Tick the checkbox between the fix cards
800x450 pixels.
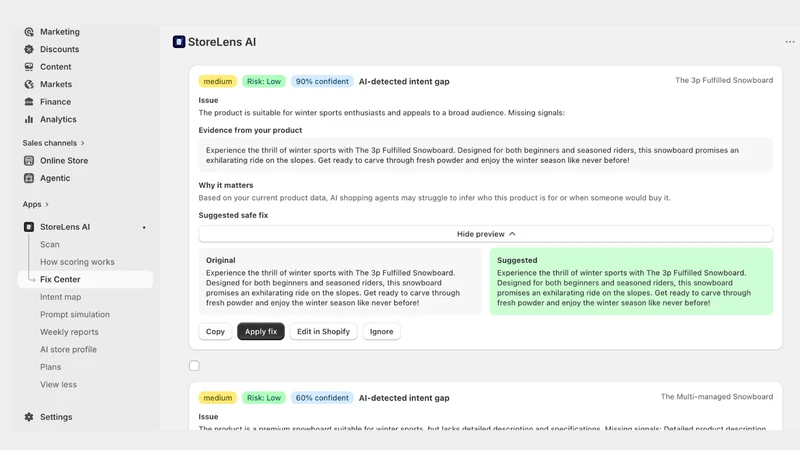[194, 366]
